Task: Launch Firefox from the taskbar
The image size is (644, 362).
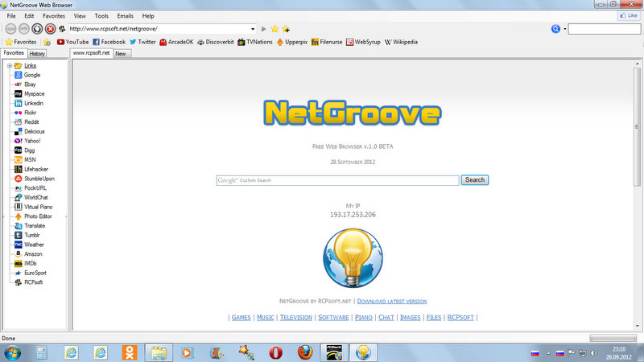Action: [x=305, y=352]
